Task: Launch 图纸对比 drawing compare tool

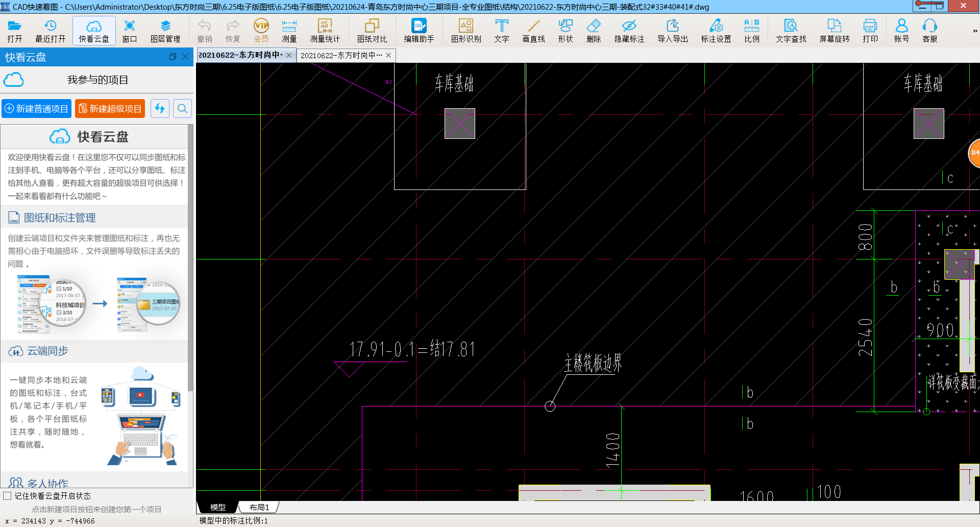Action: pyautogui.click(x=372, y=31)
